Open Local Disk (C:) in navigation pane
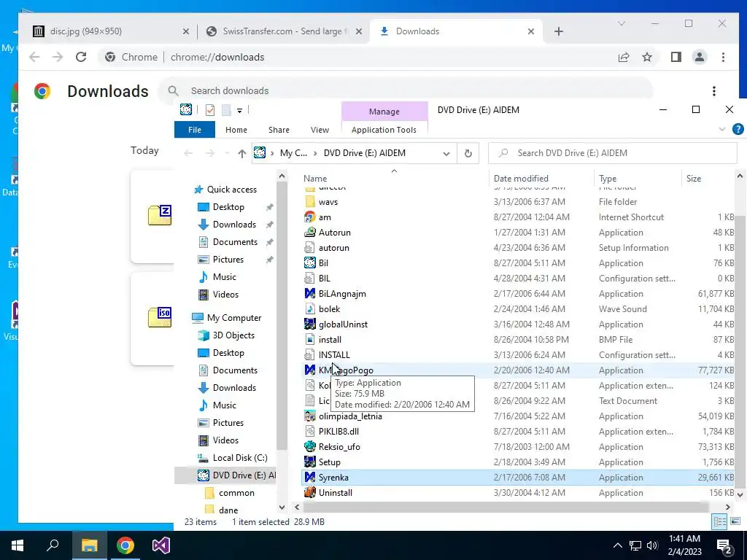Image resolution: width=747 pixels, height=560 pixels. (233, 458)
